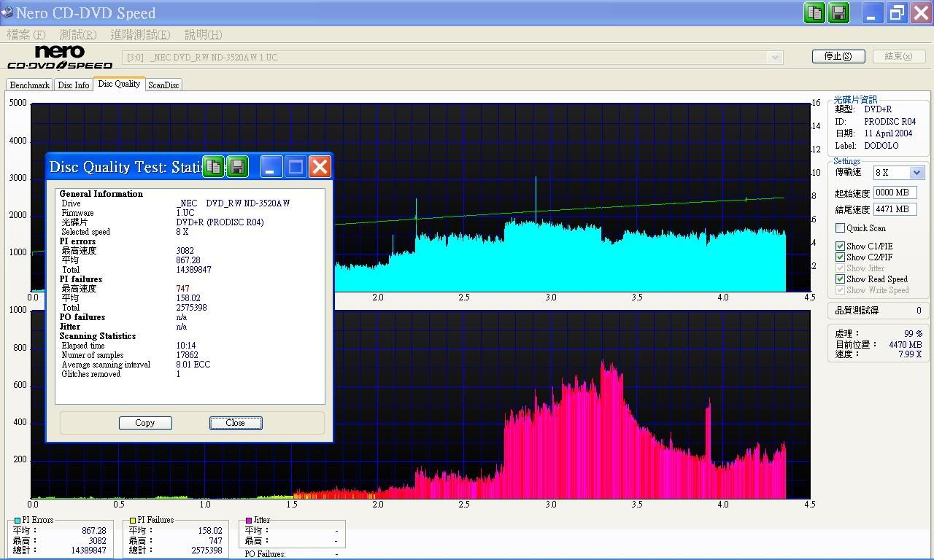The width and height of the screenshot is (934, 560).
Task: Click the Scanning Statistics heading
Action: pos(98,336)
